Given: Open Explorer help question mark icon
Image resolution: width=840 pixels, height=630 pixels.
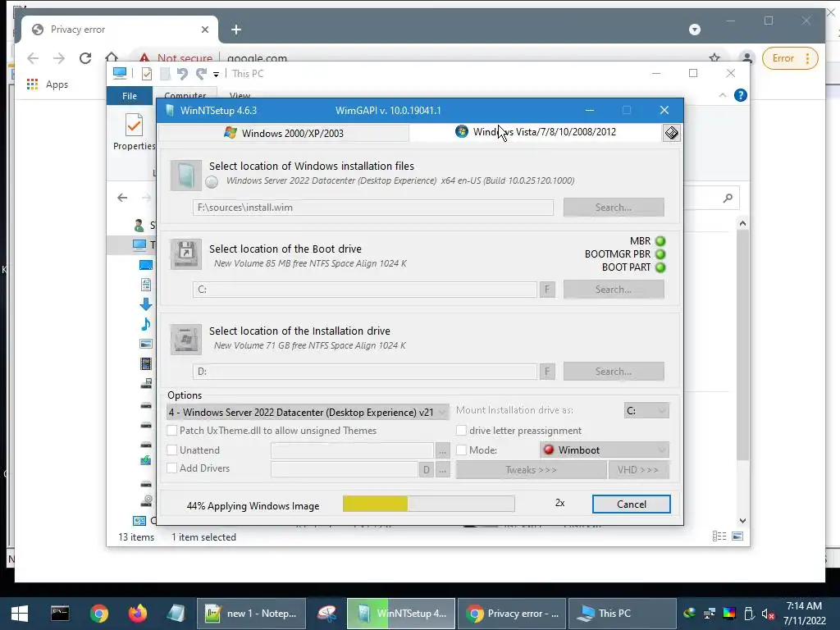Looking at the screenshot, I should pos(741,95).
